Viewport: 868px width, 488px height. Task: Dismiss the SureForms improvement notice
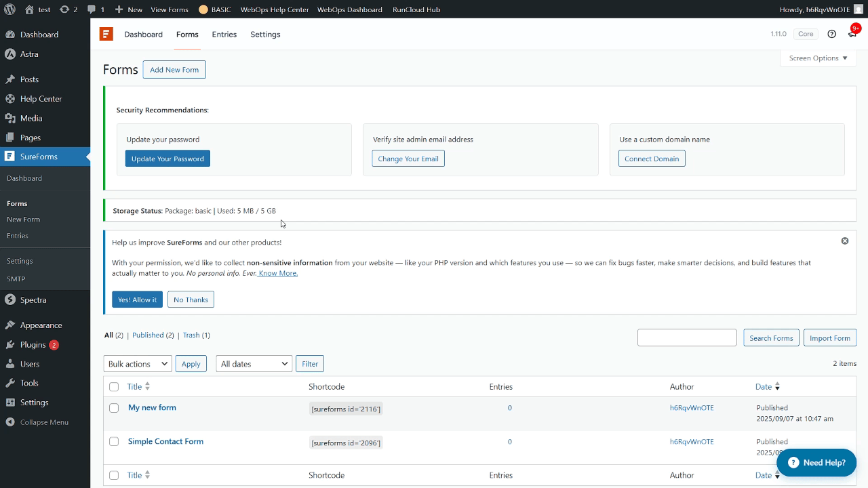[x=845, y=241]
